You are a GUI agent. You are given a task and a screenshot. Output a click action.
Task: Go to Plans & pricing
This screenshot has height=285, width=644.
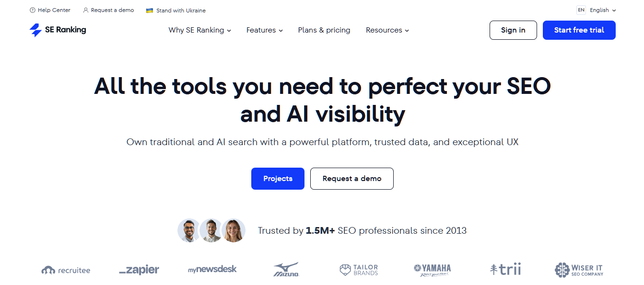324,30
